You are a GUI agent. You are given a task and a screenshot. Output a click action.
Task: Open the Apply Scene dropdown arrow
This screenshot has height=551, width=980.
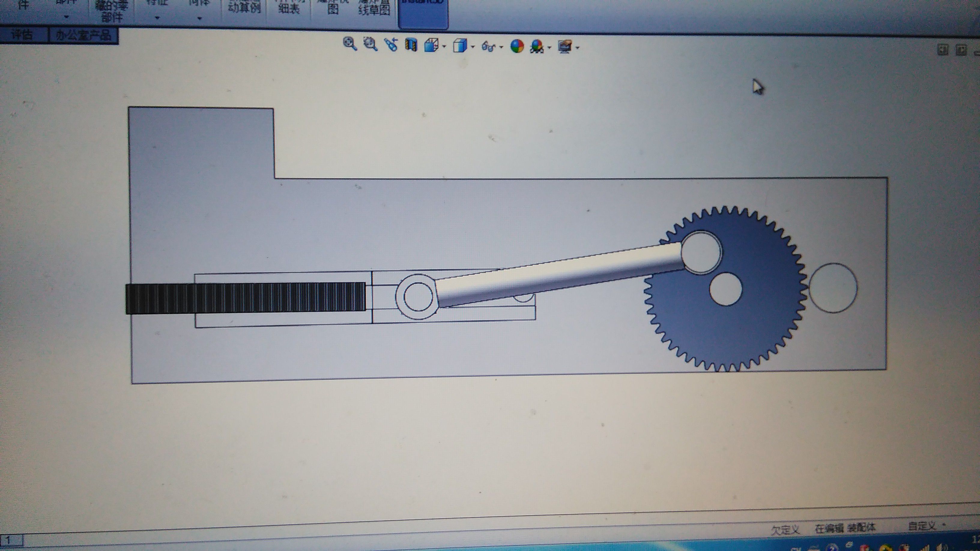(549, 48)
